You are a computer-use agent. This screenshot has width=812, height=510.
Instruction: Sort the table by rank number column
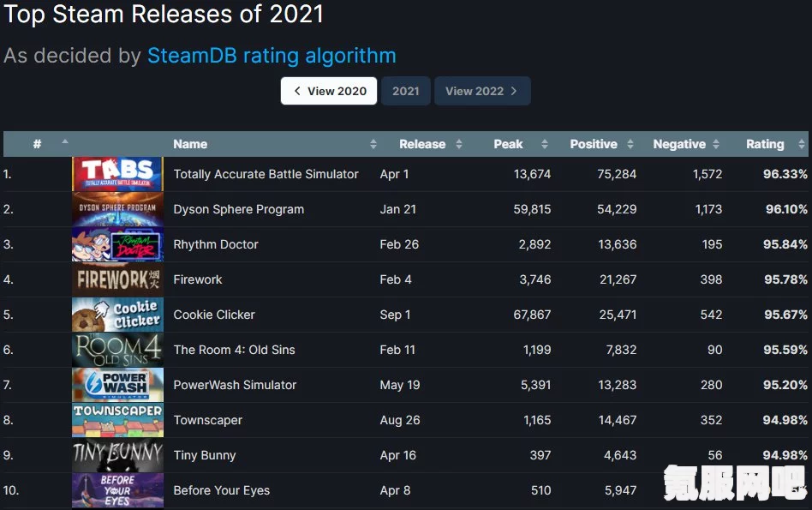pyautogui.click(x=38, y=143)
